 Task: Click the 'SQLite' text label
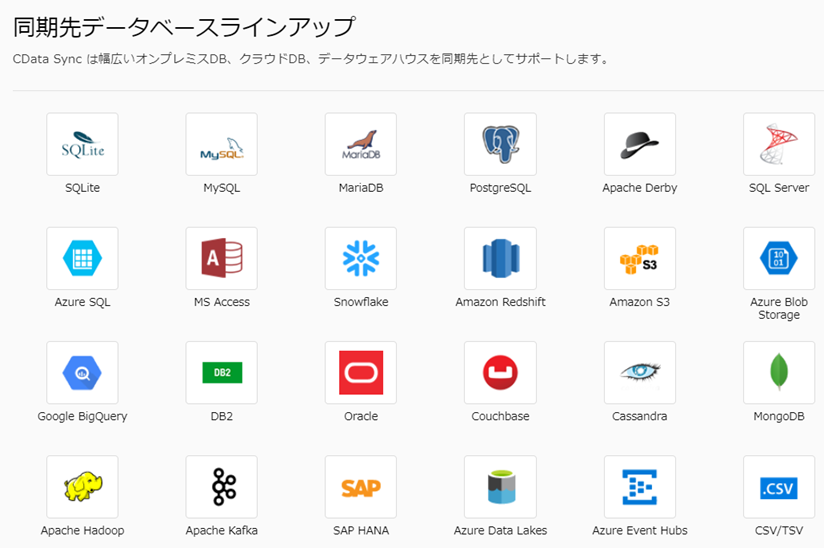[x=83, y=188]
